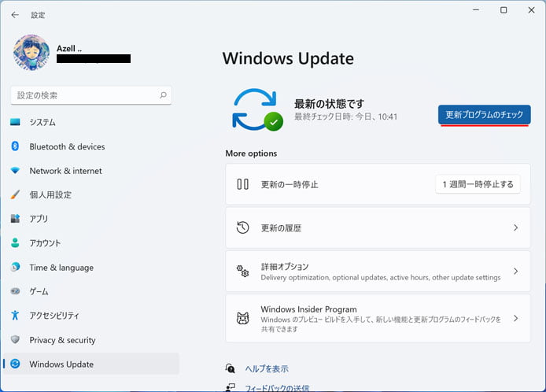Go to Privacy & security

tap(91, 340)
